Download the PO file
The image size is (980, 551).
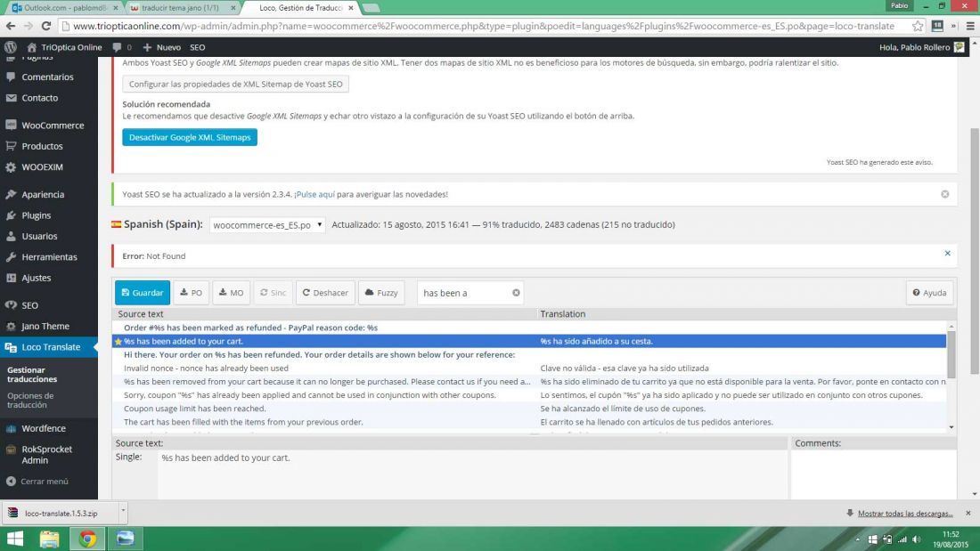192,293
